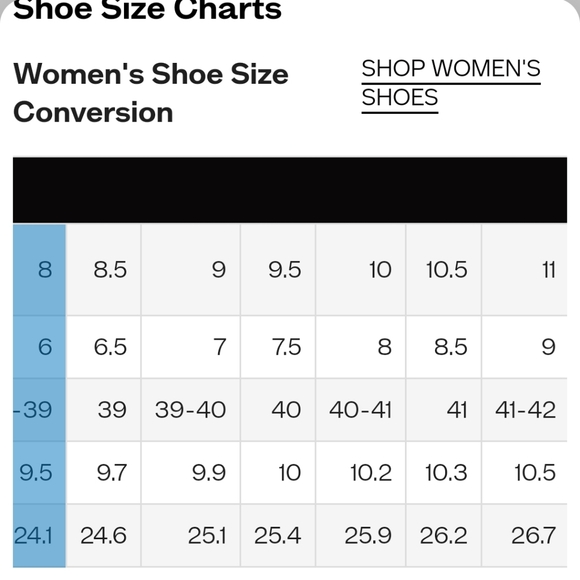Select the 25.4 centimeter cell
The height and width of the screenshot is (580, 580).
pos(278,535)
